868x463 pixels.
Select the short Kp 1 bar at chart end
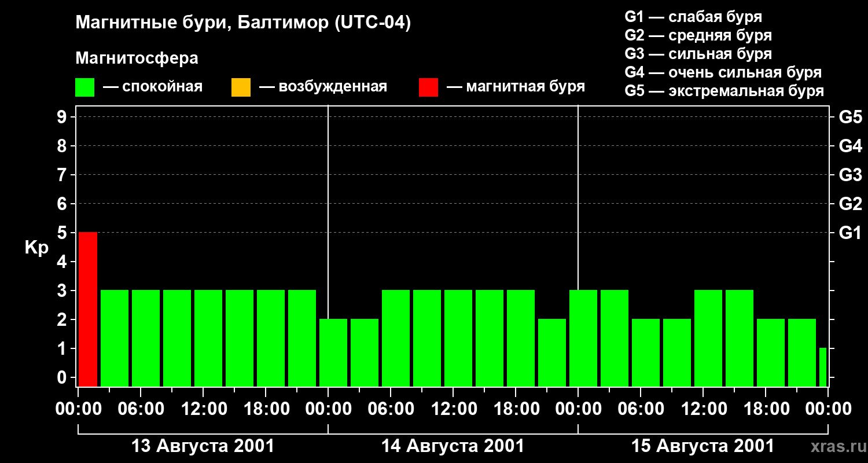pos(823,367)
